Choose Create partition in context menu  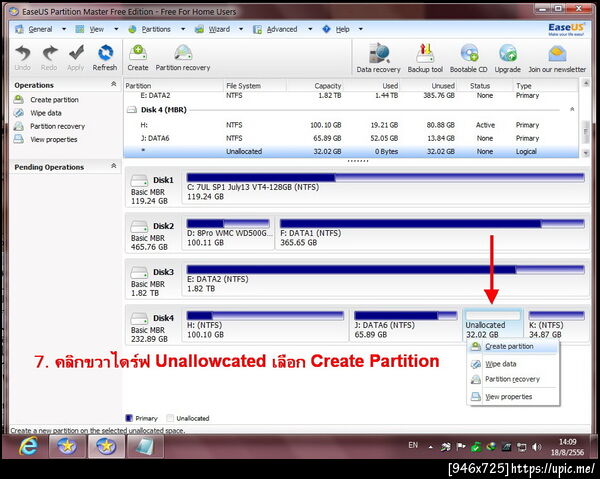point(512,347)
